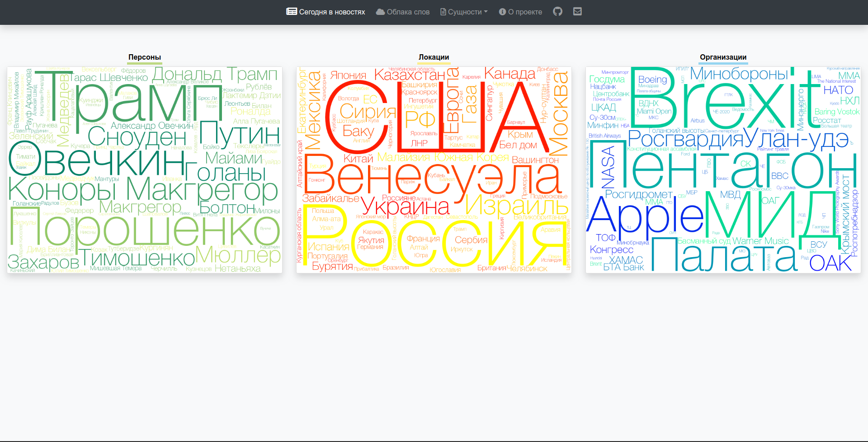This screenshot has height=442, width=868.
Task: Click ЦКАД in the organizations cloud
Action: click(603, 107)
